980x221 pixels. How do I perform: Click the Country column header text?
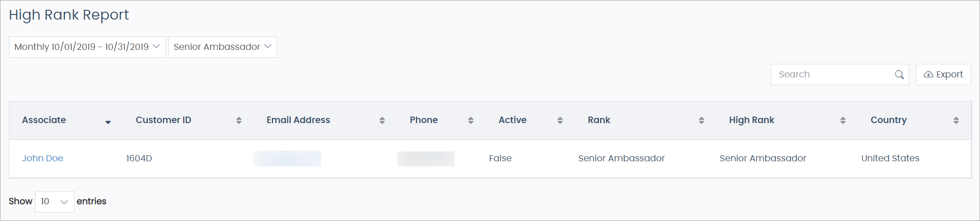[x=888, y=120]
